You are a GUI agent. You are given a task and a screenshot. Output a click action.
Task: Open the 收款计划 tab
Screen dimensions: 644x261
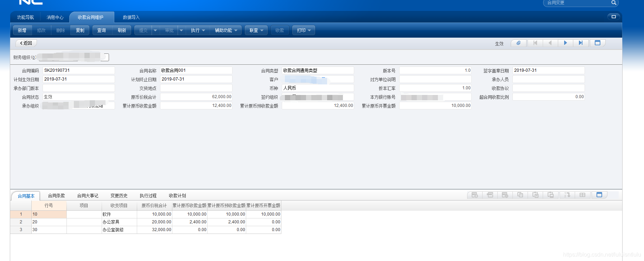click(177, 196)
